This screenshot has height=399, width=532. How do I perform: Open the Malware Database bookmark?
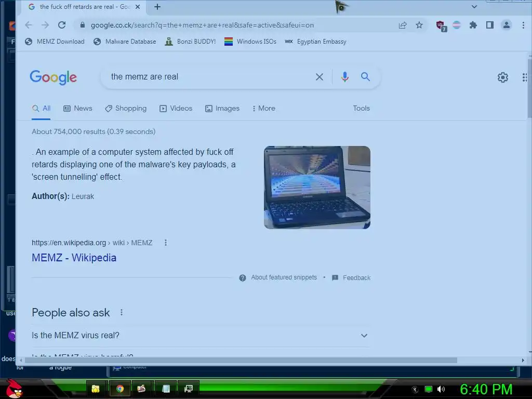coord(125,42)
